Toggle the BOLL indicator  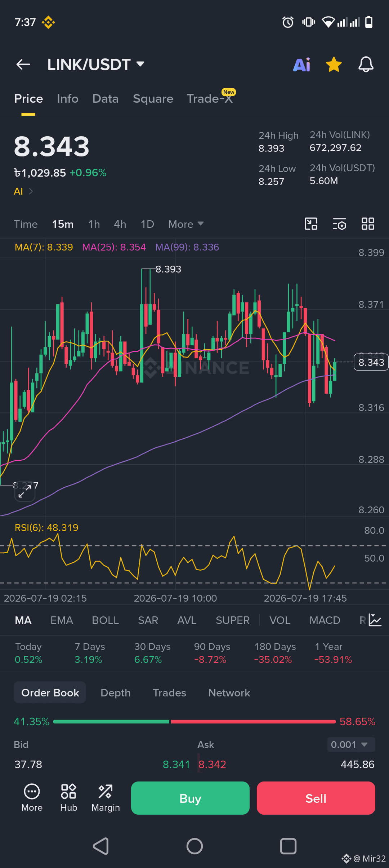(105, 620)
